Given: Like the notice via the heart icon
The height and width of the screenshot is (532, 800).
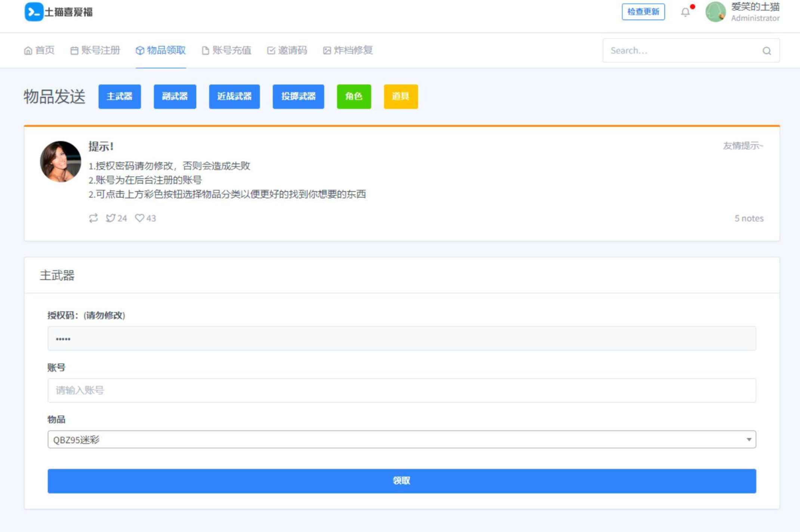Looking at the screenshot, I should coord(140,218).
